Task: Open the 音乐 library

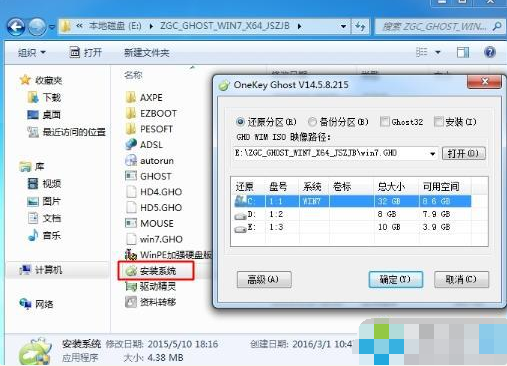Action: coord(44,235)
